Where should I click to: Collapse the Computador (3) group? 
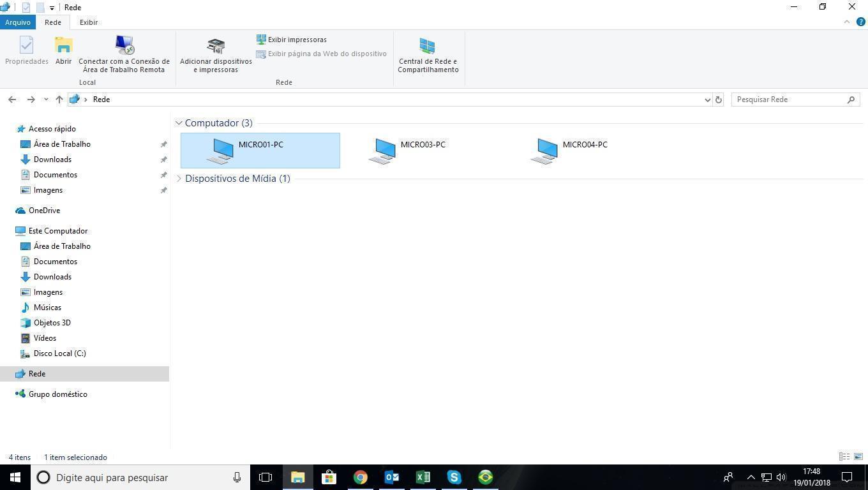[179, 123]
